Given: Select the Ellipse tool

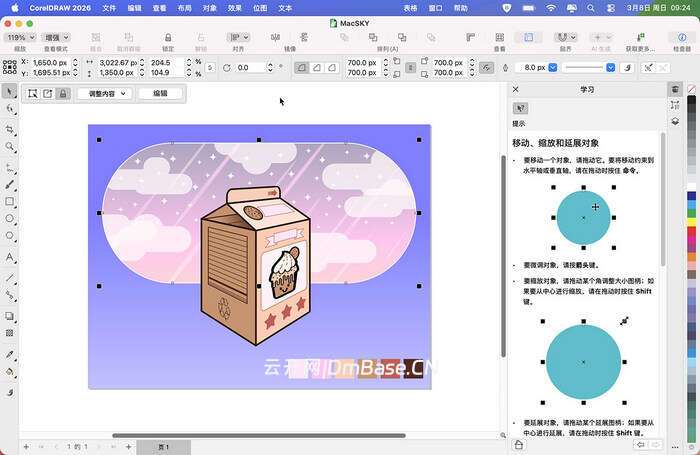Looking at the screenshot, I should click(10, 218).
